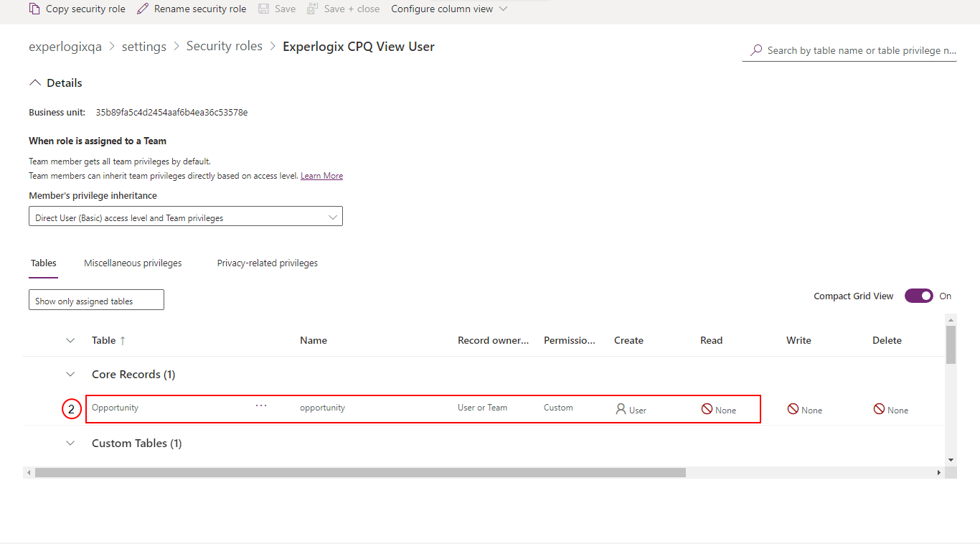Click the grid's scroll down arrow
Image resolution: width=980 pixels, height=544 pixels.
pyautogui.click(x=951, y=459)
